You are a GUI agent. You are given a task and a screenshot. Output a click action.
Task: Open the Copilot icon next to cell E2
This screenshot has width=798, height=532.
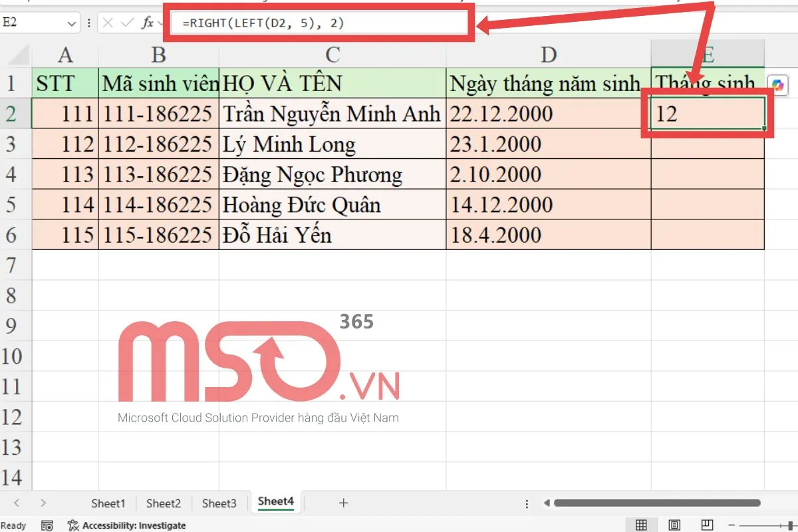777,84
